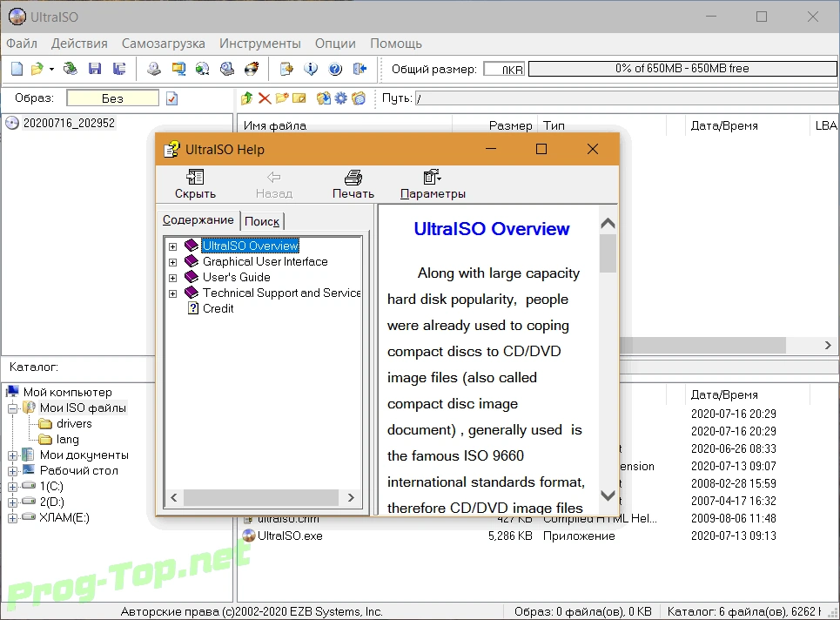Click the Compress ISO disc icon
This screenshot has height=620, width=840.
coord(203,69)
